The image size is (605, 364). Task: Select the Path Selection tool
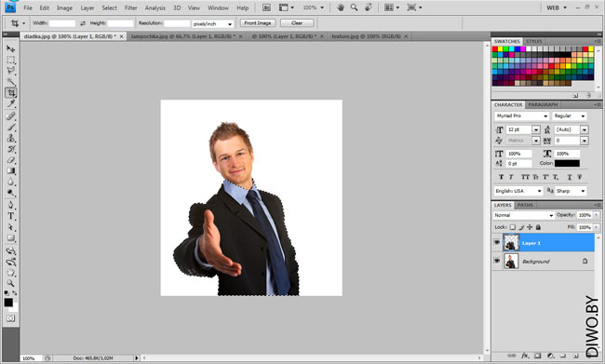(x=11, y=227)
